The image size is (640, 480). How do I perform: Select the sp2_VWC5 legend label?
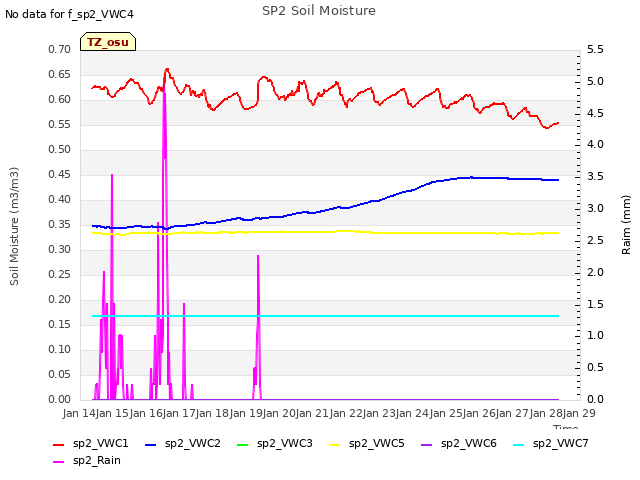point(377,444)
